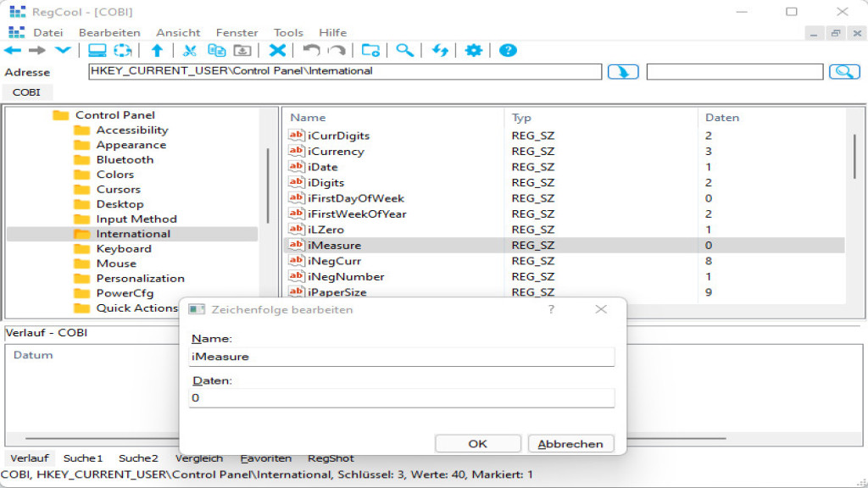Viewport: 868px width, 488px height.
Task: Select the Keyboard key in tree
Action: [124, 249]
